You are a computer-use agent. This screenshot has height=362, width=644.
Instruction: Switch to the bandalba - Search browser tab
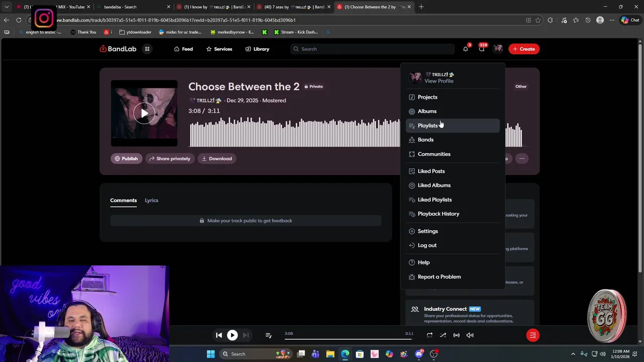(133, 7)
